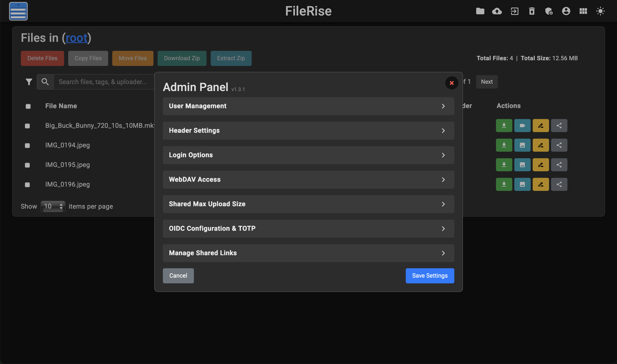Click the user account profile icon
The image size is (617, 364).
coord(566,11)
